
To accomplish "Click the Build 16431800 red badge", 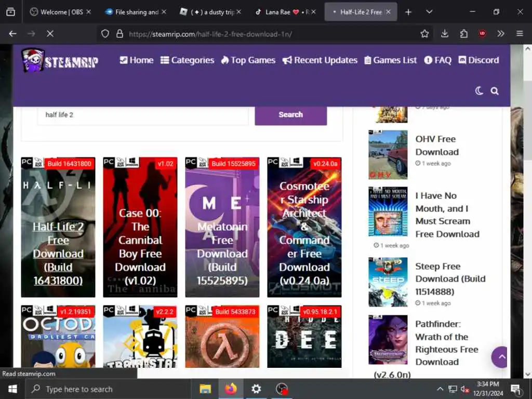I will (69, 164).
